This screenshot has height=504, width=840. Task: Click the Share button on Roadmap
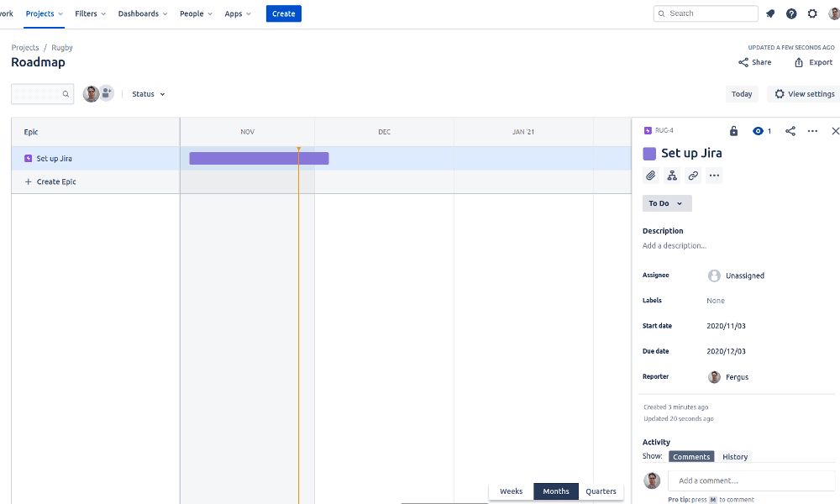755,63
